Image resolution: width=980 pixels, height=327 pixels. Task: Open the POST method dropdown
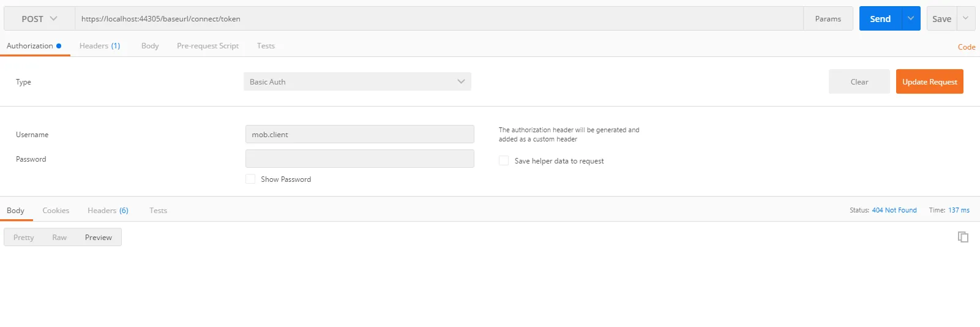click(39, 19)
